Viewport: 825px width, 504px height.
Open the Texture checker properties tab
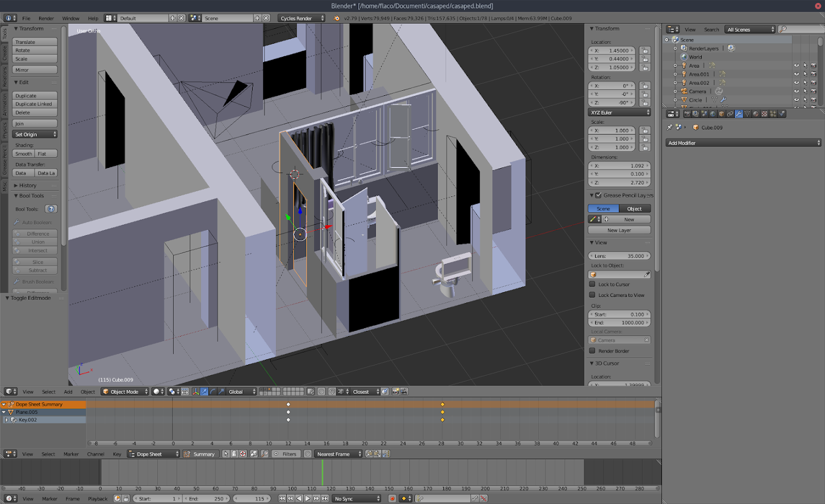(x=764, y=114)
